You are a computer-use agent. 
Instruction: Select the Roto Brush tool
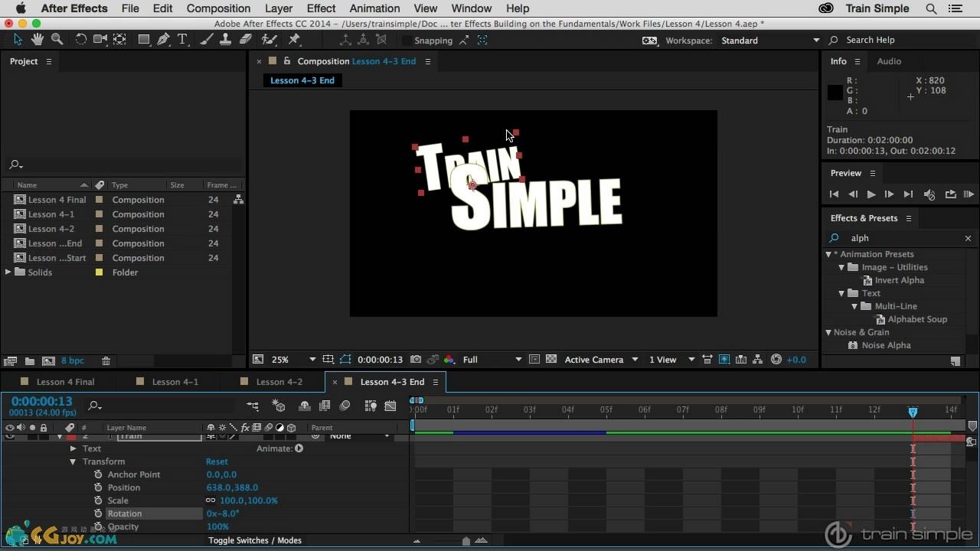269,40
